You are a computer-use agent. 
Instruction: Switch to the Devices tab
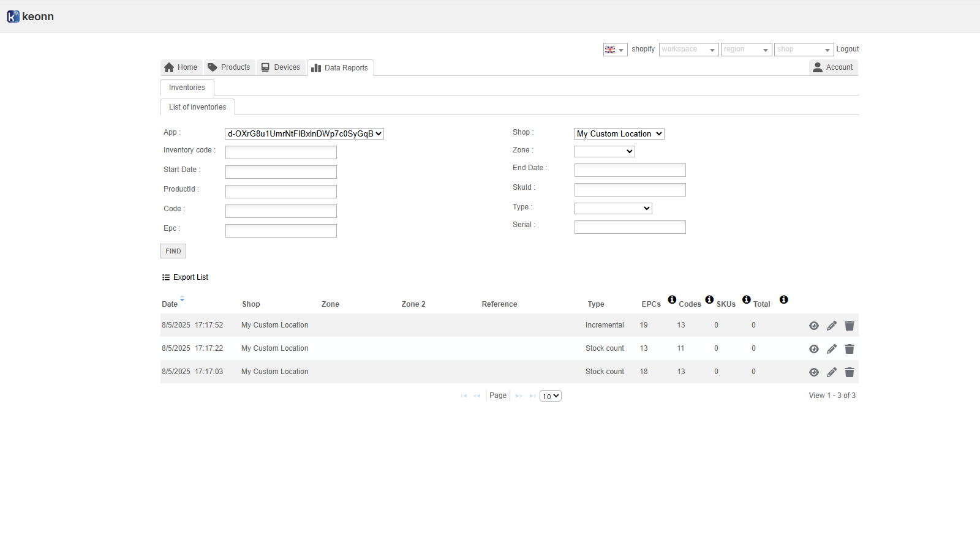[x=281, y=67]
